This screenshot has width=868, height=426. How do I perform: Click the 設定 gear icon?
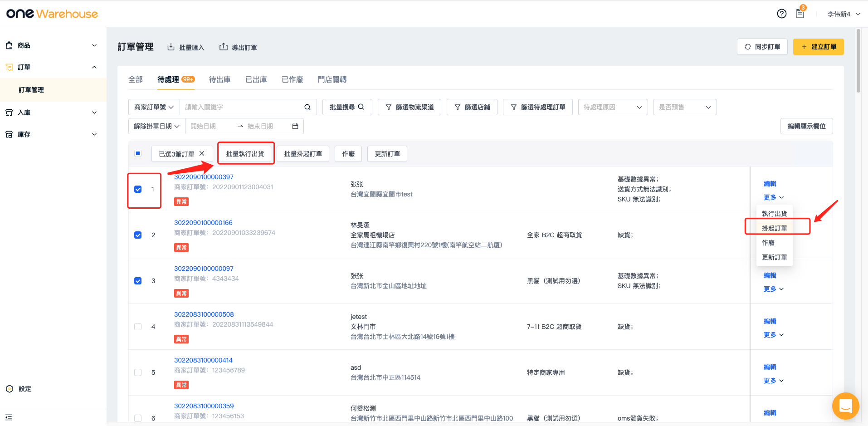10,389
